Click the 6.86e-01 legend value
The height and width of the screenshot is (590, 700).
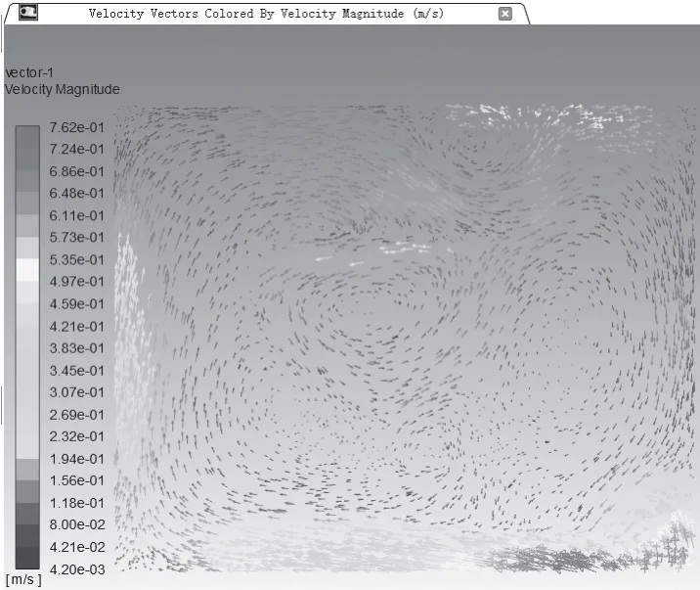pyautogui.click(x=77, y=171)
